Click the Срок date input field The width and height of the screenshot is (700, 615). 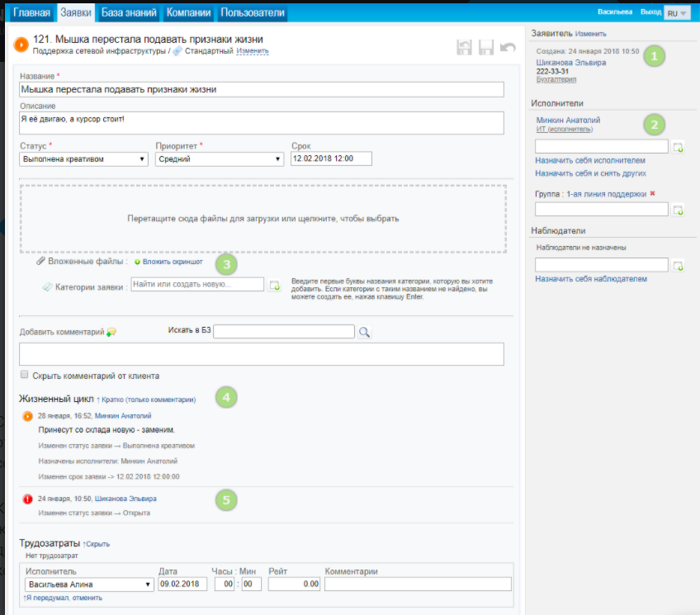pyautogui.click(x=331, y=159)
